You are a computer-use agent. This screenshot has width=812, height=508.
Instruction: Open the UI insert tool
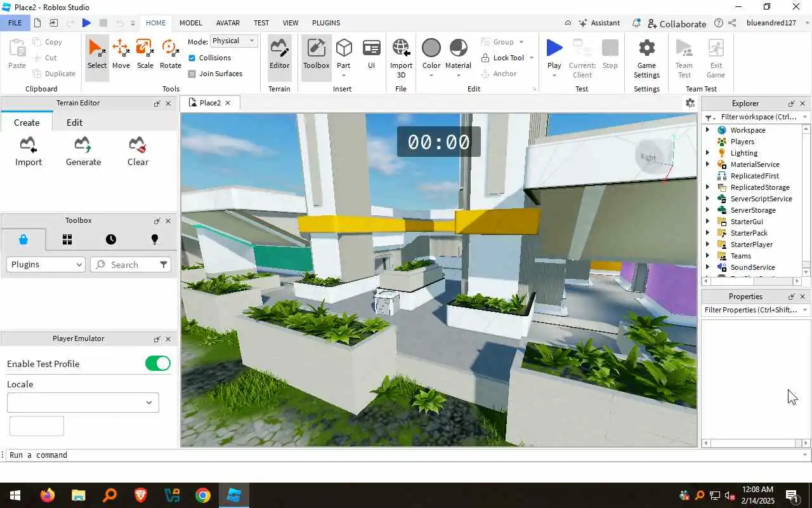pos(371,54)
